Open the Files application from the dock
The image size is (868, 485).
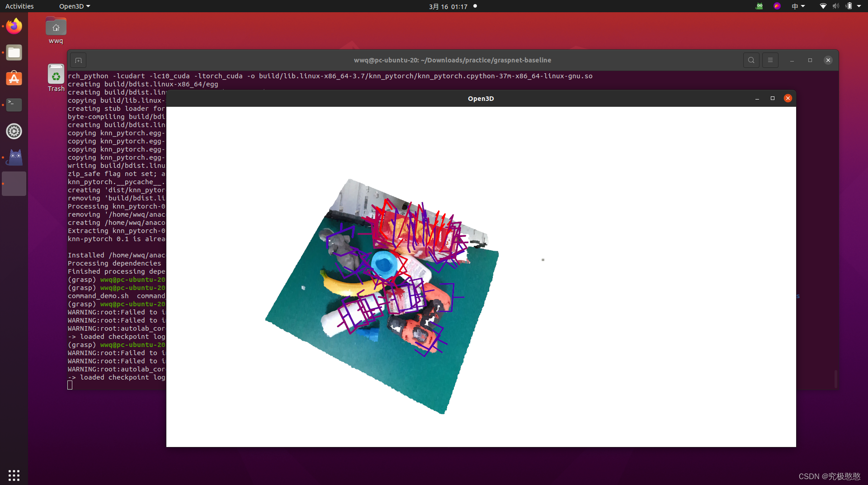click(14, 52)
